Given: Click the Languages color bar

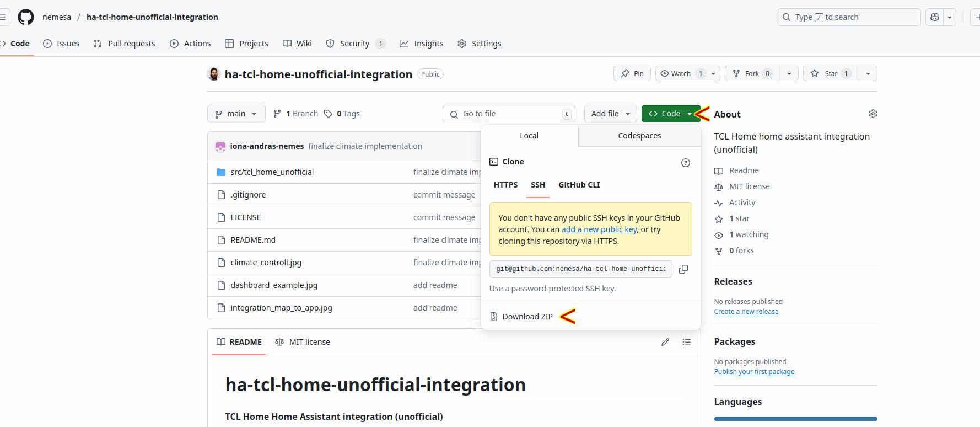Looking at the screenshot, I should pos(795,419).
